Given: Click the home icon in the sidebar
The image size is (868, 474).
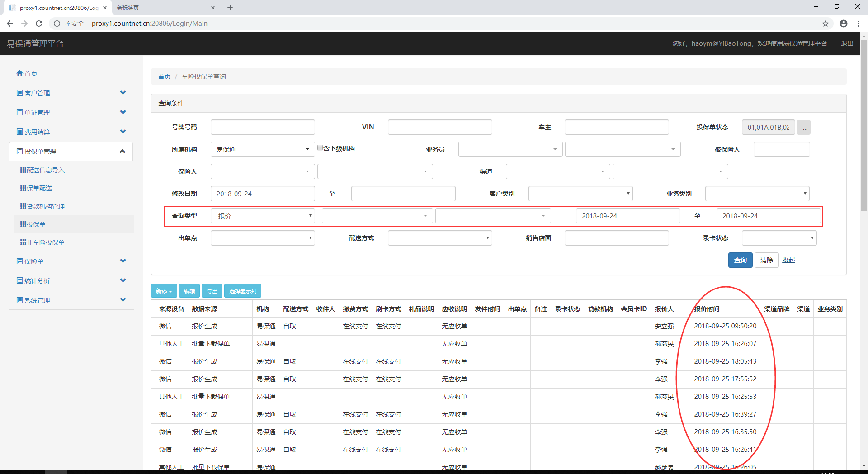Looking at the screenshot, I should [x=19, y=73].
